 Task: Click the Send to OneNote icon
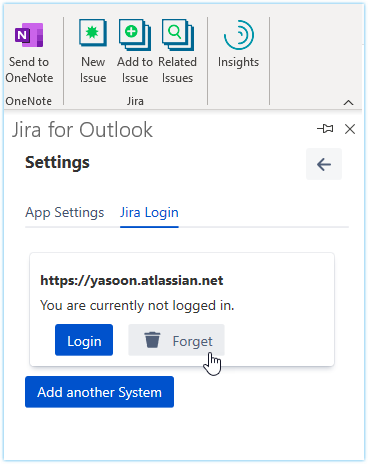coord(29,35)
